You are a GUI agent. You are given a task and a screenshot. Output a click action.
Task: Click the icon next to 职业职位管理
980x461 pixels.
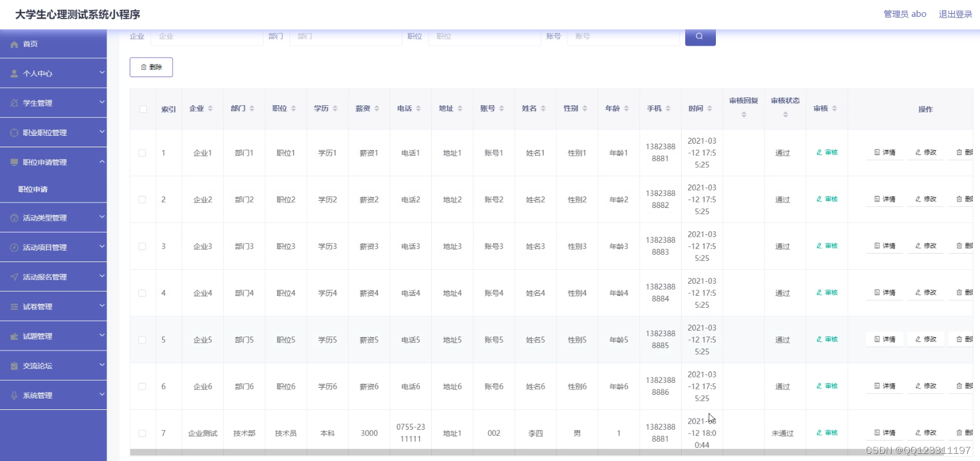[14, 133]
